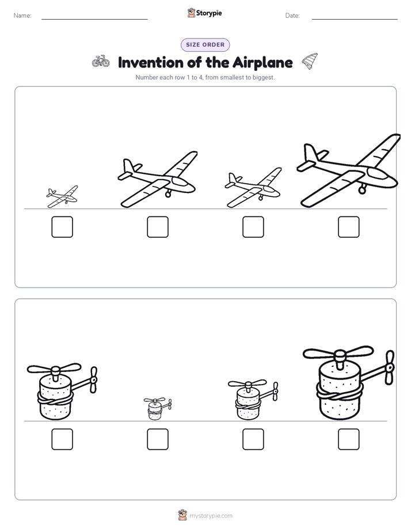Click the SIZE ORDER badge
Image resolution: width=411 pixels, height=532 pixels.
tap(205, 45)
